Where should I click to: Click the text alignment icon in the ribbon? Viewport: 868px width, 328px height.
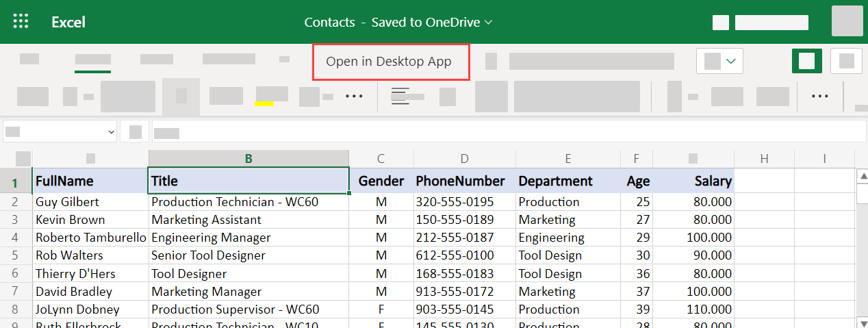pyautogui.click(x=400, y=97)
